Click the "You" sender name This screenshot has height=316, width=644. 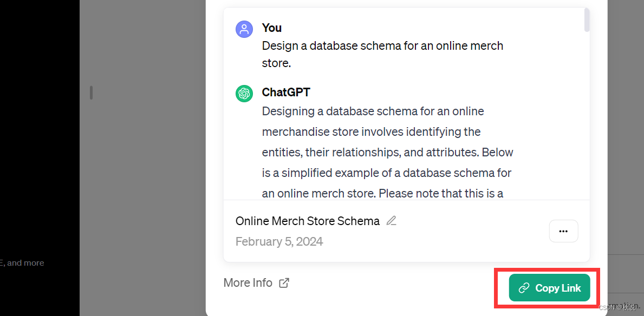271,28
